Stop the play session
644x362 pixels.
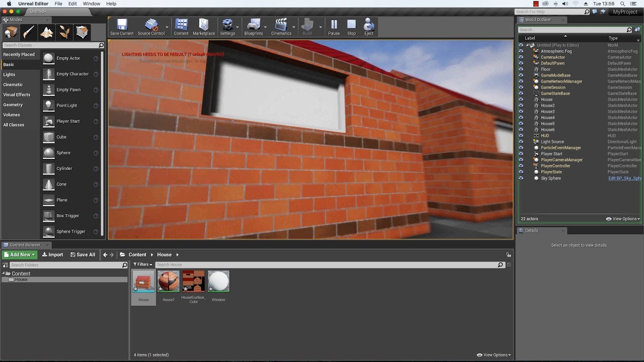352,24
